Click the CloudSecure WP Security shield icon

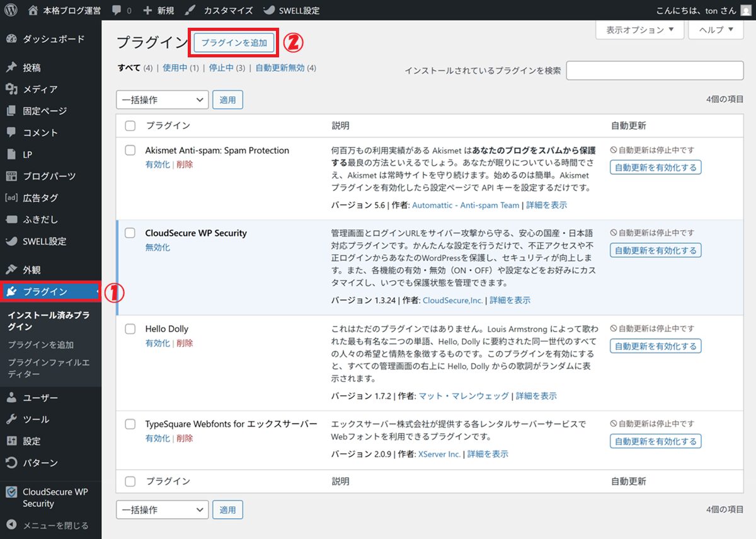11,492
